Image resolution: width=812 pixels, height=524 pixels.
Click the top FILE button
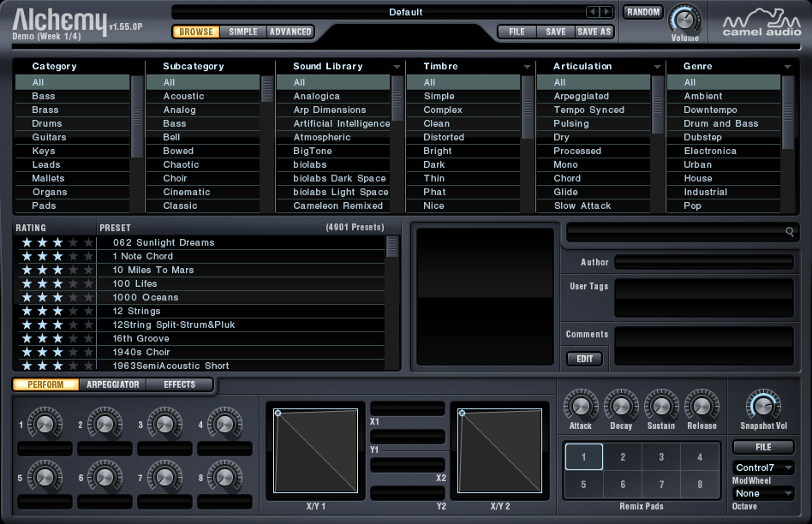tap(516, 32)
